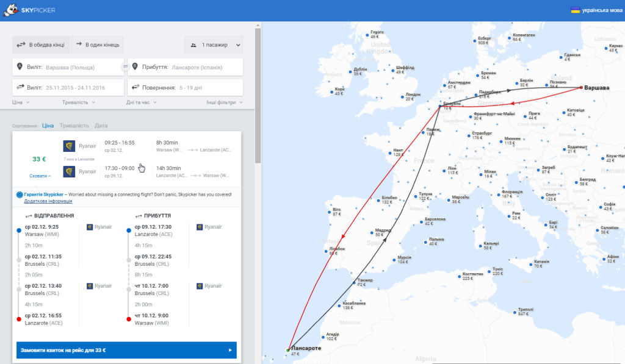Click 'українська мова' language selector
Viewport: 625px width, 364px height.
[x=602, y=10]
